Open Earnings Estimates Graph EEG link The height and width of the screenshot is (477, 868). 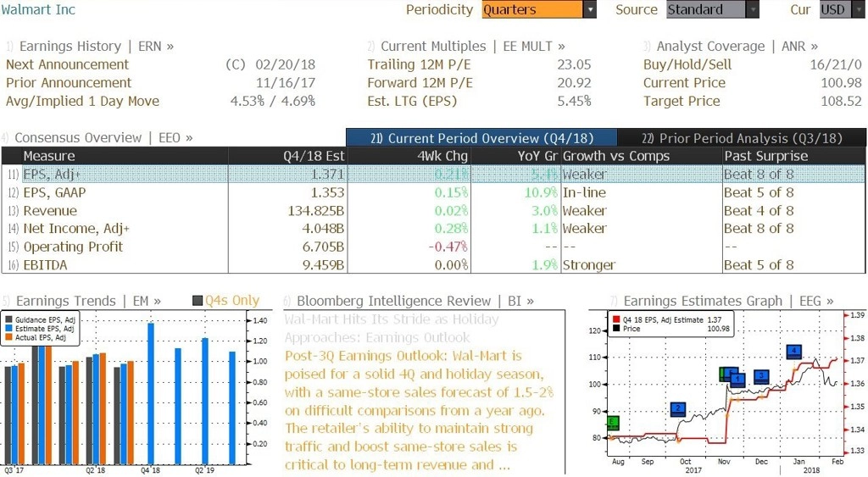tap(722, 301)
